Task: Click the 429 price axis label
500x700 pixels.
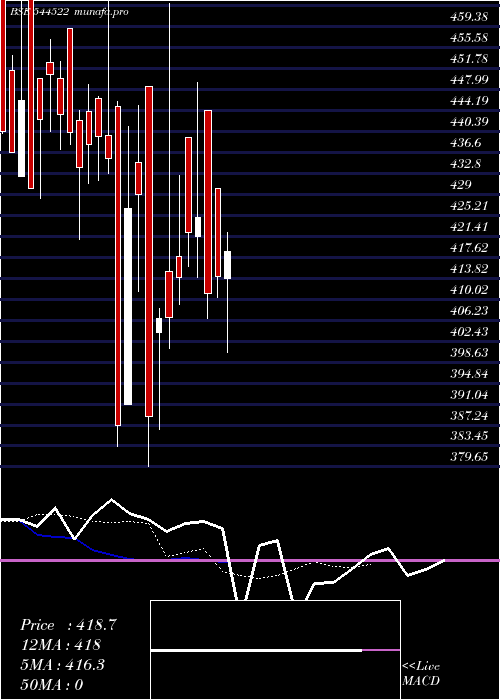Action: click(461, 185)
